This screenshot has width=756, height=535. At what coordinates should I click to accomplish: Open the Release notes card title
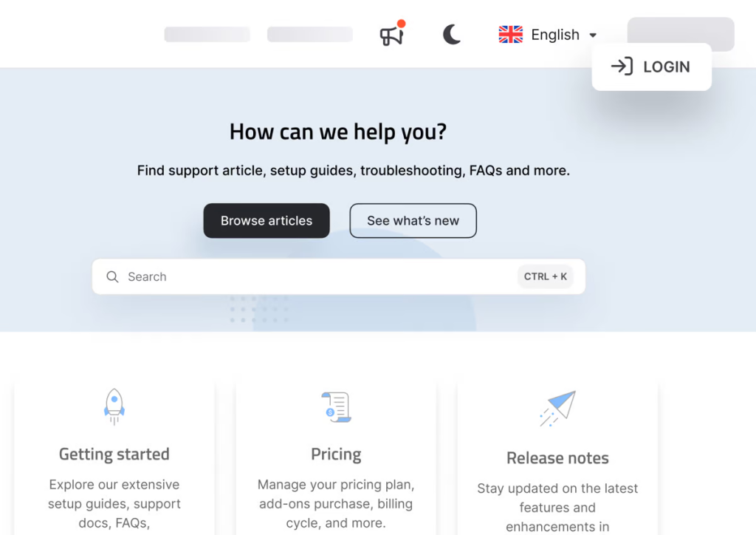point(558,458)
